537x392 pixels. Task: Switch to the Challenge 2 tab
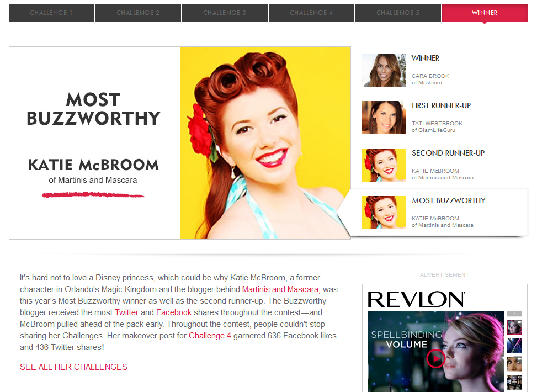[138, 13]
